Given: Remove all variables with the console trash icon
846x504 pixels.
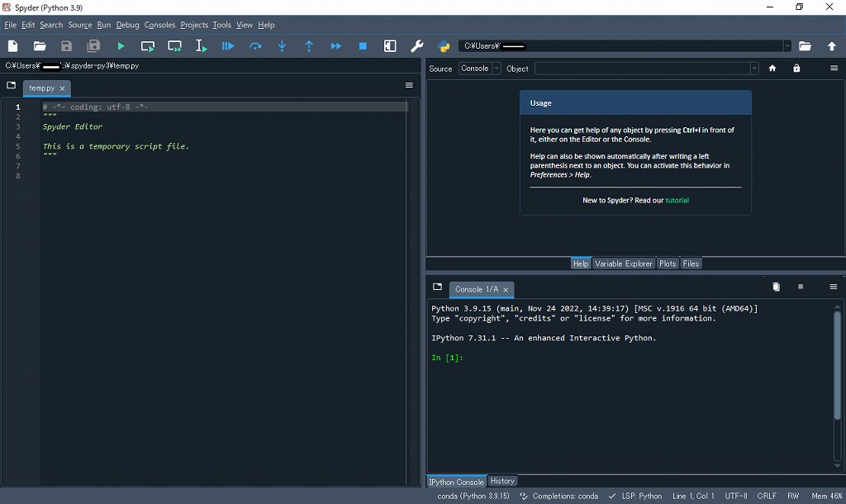Looking at the screenshot, I should (x=776, y=288).
